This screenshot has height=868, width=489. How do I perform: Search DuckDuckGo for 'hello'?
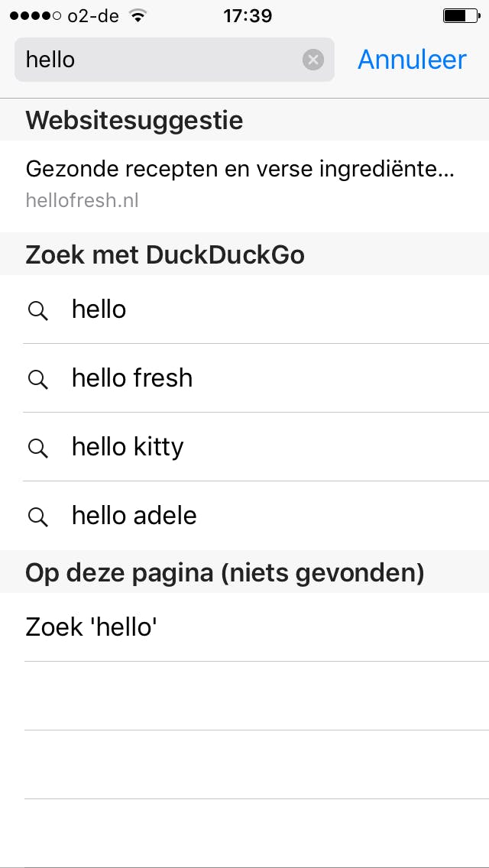(99, 309)
